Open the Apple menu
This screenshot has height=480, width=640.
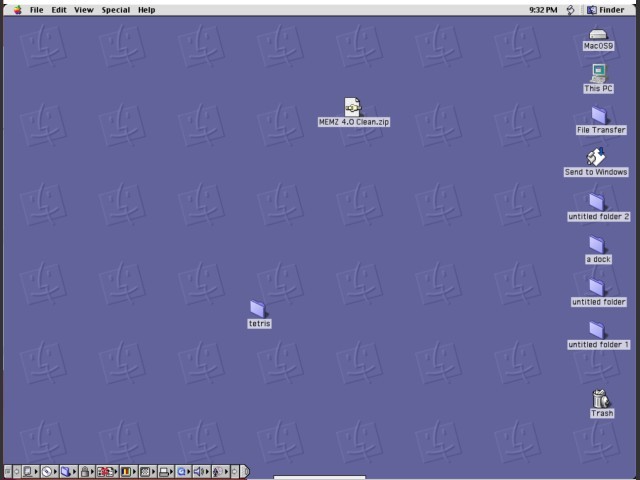pyautogui.click(x=18, y=10)
